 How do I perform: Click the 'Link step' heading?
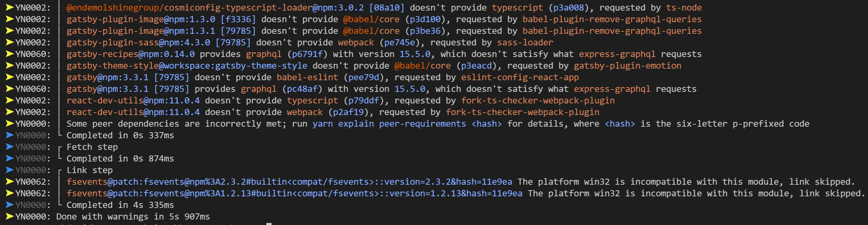(x=89, y=170)
